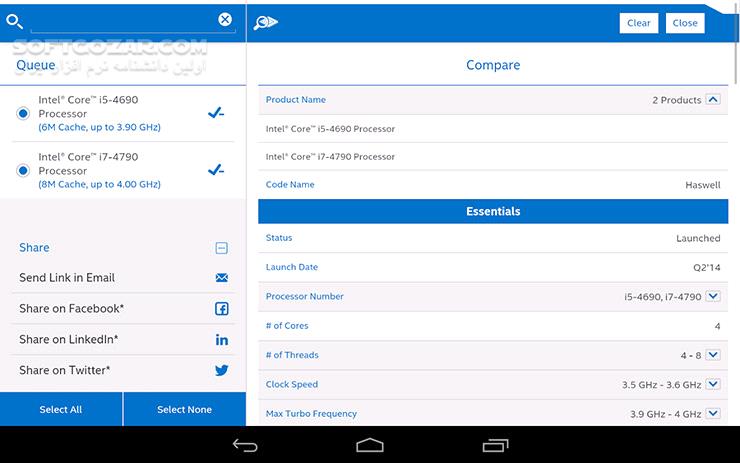Click the Close button
740x463 pixels.
coord(685,23)
